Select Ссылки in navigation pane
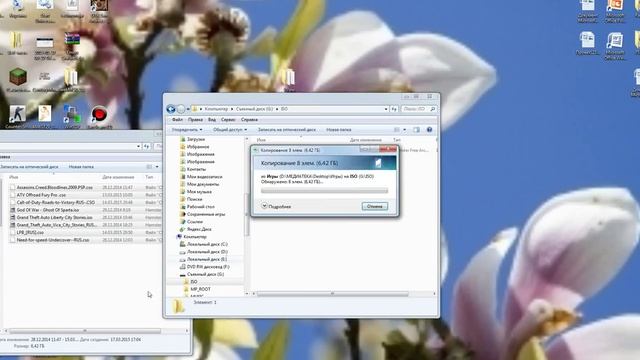640x360 pixels. (195, 222)
